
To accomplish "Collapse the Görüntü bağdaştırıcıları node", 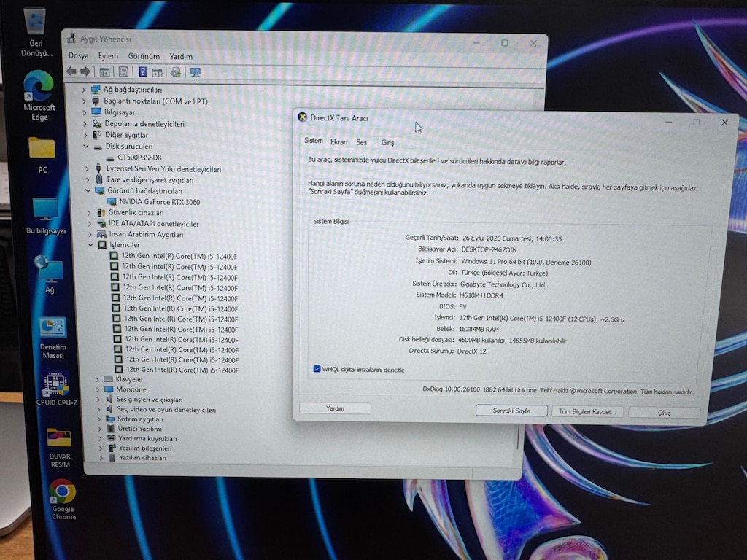I will click(x=88, y=190).
